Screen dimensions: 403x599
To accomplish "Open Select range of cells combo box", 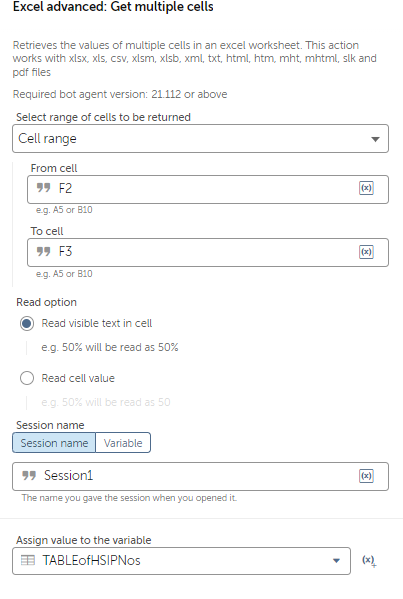I will point(201,139).
